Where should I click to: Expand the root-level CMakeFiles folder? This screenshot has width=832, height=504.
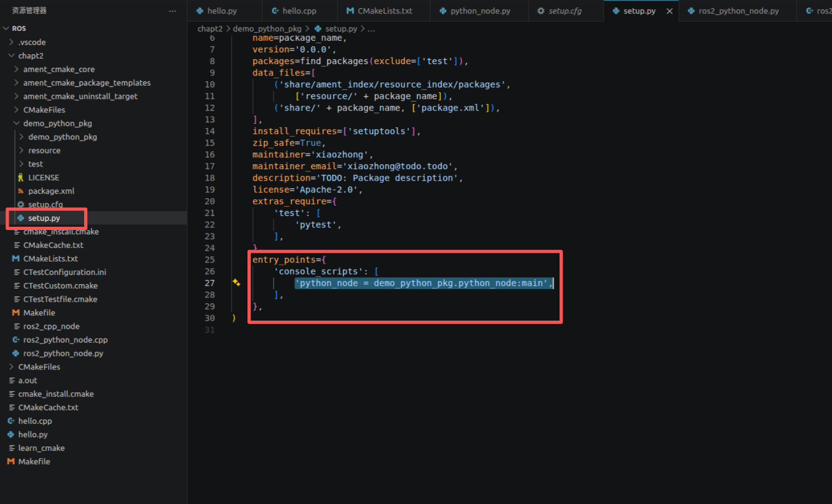(x=11, y=367)
